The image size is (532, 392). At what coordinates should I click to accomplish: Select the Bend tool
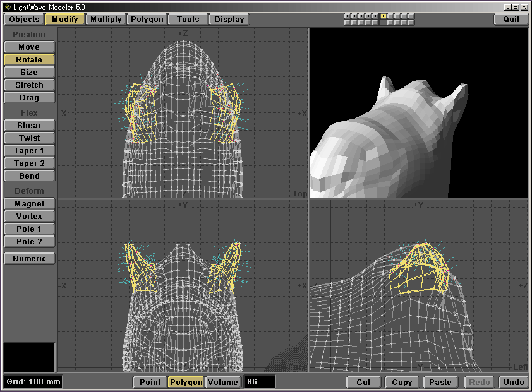(x=29, y=176)
